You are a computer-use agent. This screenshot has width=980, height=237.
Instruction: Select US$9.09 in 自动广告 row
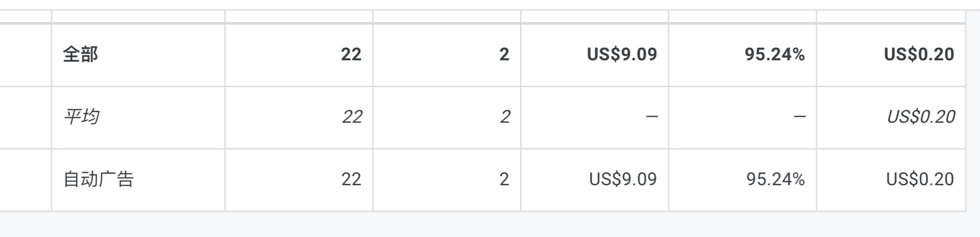[623, 179]
